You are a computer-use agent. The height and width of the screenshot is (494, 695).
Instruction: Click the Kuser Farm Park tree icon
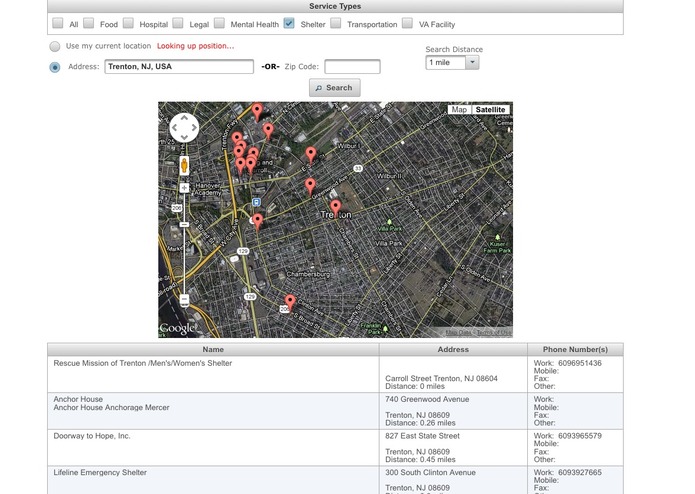coord(497,237)
